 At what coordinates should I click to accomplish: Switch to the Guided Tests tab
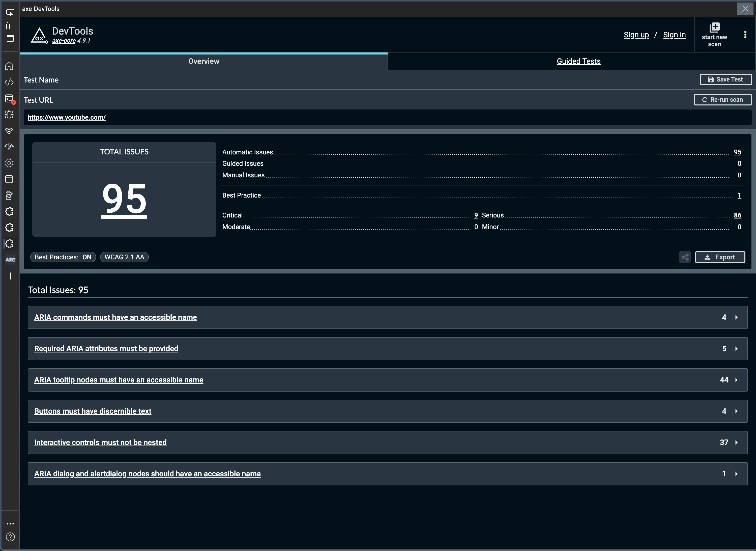pos(579,61)
